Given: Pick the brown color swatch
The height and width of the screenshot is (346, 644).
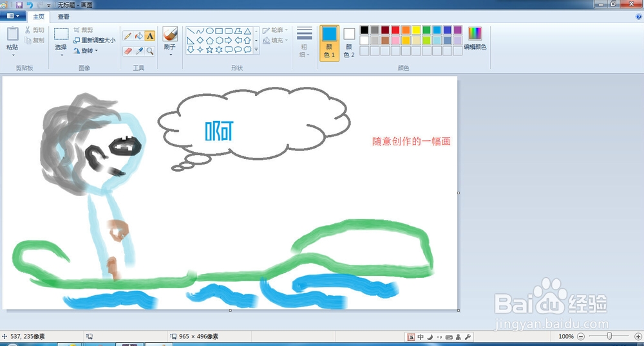Looking at the screenshot, I should click(385, 40).
